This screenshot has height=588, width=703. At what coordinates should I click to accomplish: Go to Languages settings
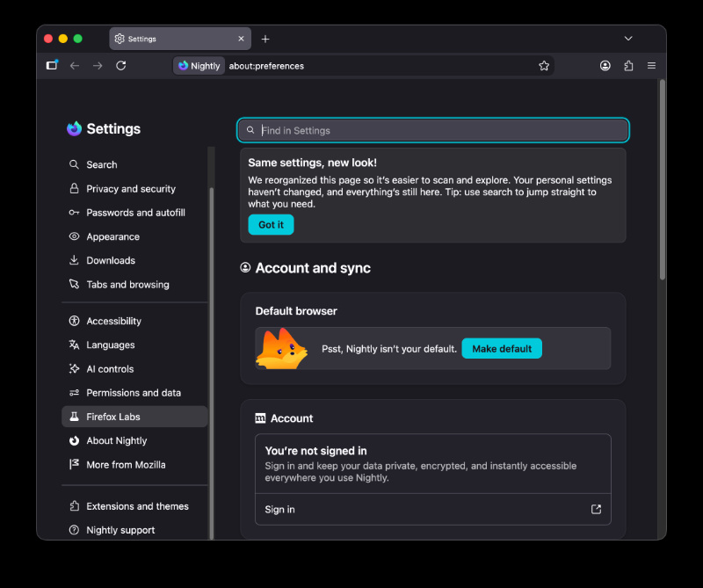tap(134, 345)
